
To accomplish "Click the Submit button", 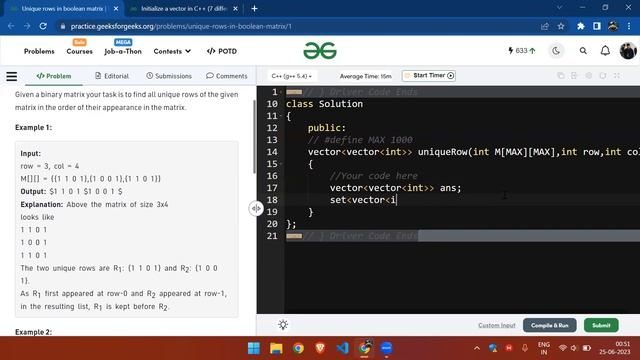I will click(x=601, y=325).
